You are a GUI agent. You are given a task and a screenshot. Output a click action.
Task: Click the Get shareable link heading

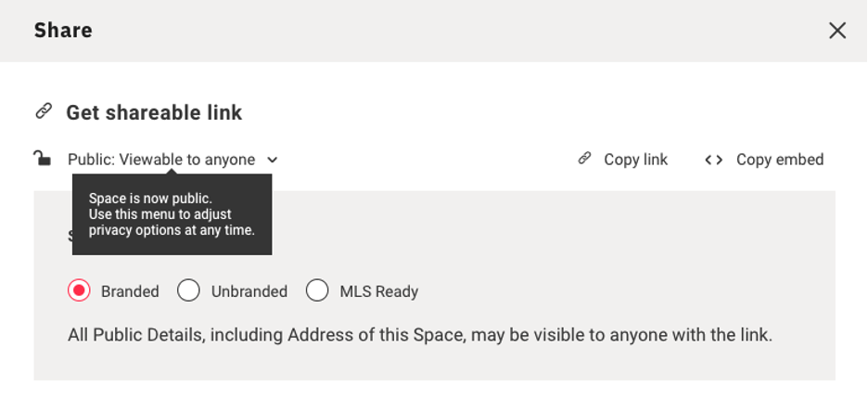(x=154, y=112)
